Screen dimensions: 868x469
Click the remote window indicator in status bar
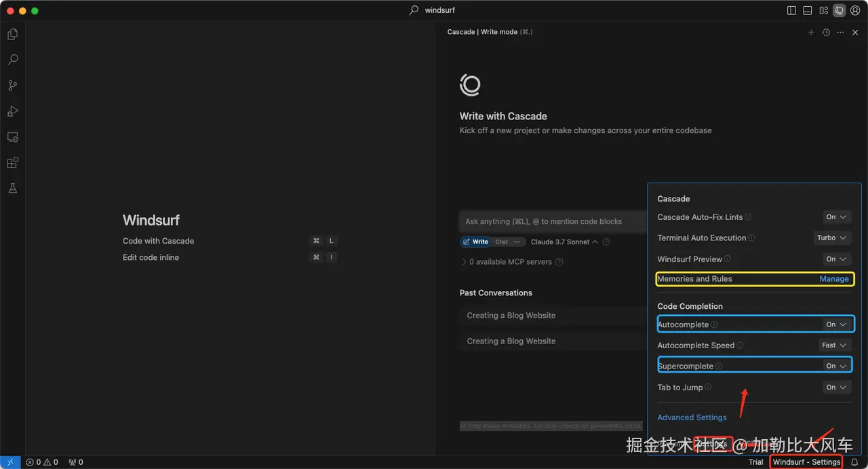10,462
